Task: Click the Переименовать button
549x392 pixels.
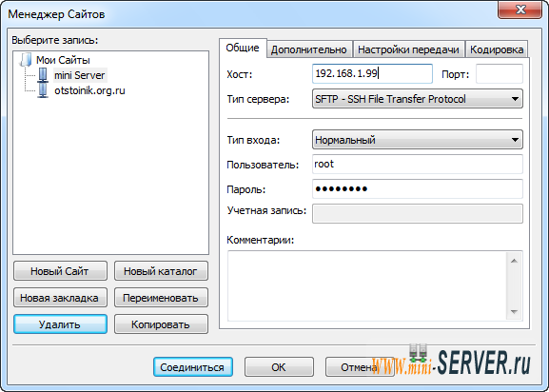Action: (161, 298)
